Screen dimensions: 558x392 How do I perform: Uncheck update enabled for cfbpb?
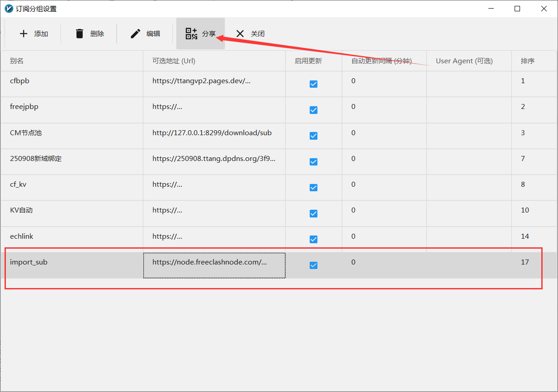[x=313, y=84]
